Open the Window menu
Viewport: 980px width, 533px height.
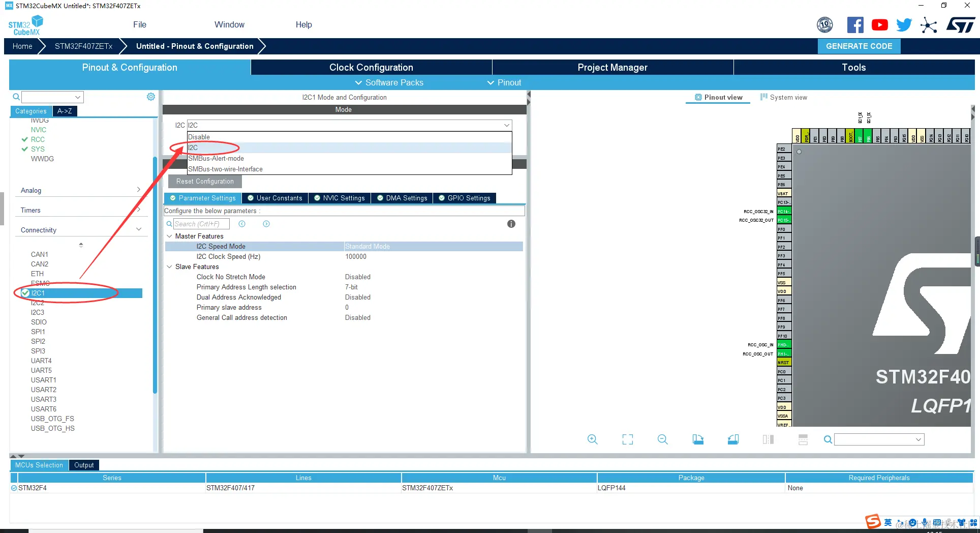[x=229, y=25]
